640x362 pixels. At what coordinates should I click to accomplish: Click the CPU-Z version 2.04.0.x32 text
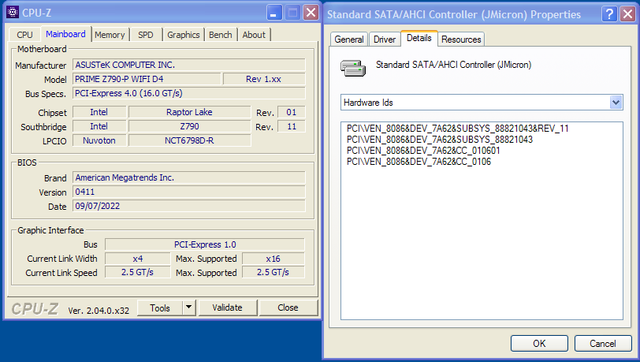(98, 311)
